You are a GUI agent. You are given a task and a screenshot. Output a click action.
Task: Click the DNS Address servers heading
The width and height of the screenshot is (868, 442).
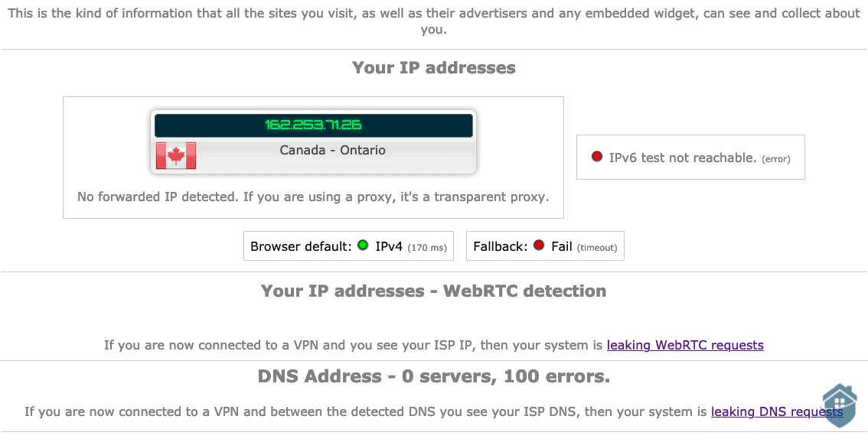tap(434, 376)
